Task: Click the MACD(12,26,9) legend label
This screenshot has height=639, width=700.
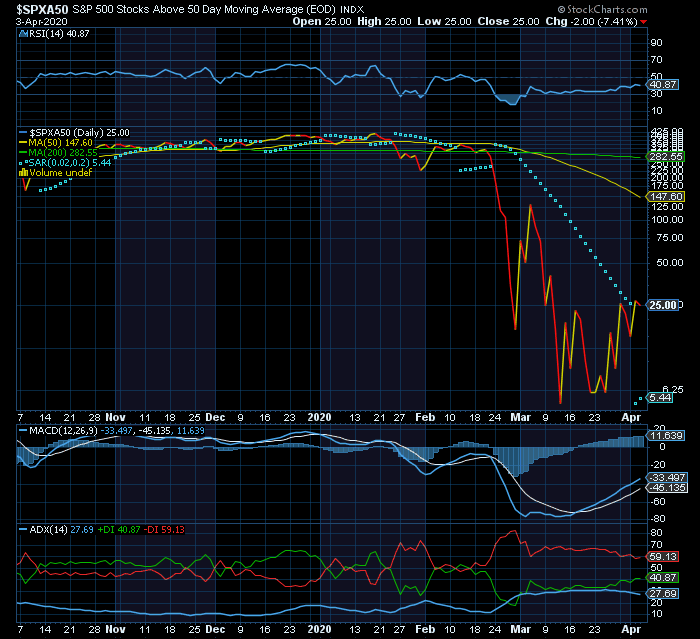Action: coord(63,431)
